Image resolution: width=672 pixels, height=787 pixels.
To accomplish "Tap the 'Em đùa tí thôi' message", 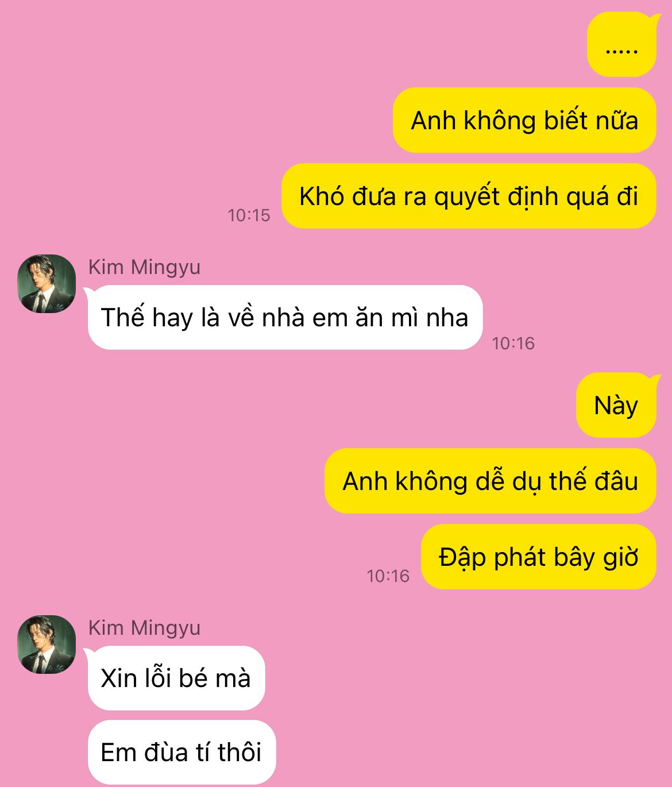I will tap(181, 752).
